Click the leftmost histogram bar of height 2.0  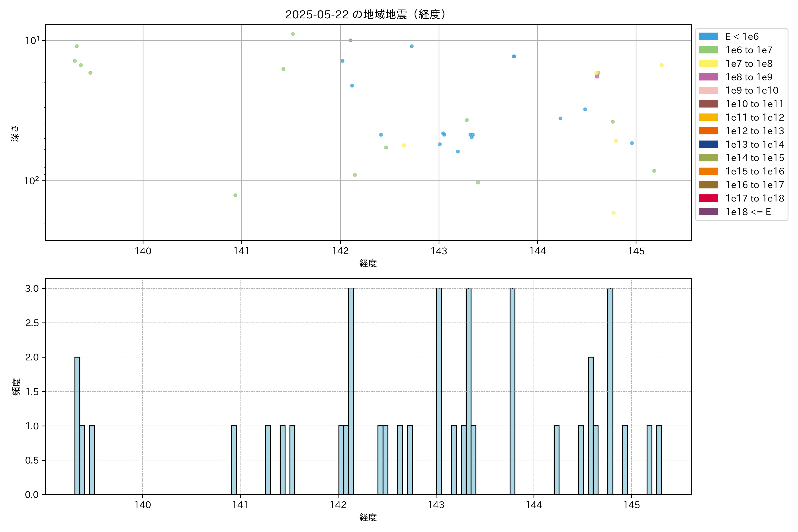tap(77, 425)
